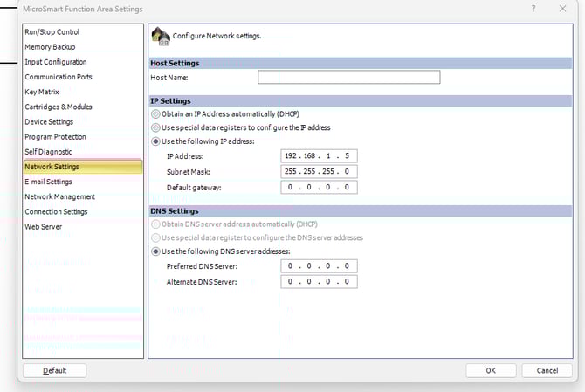Click the DNS Settings section header

click(361, 211)
